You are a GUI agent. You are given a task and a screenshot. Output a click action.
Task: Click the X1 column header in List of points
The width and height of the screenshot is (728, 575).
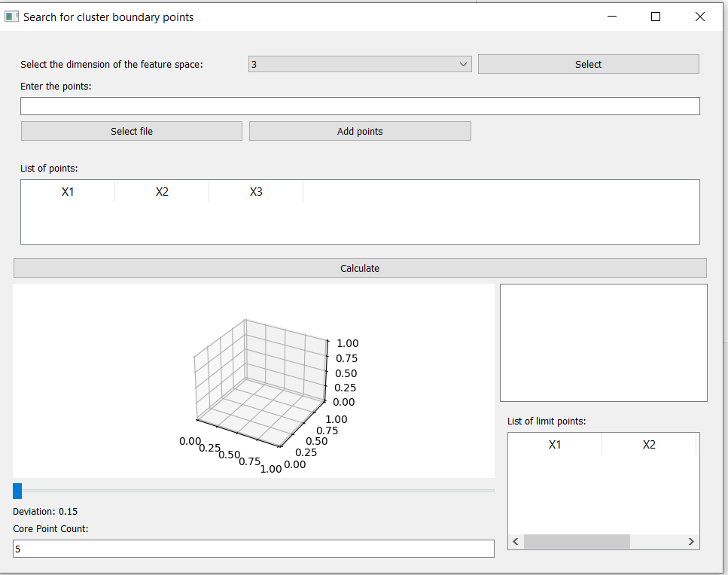[68, 191]
